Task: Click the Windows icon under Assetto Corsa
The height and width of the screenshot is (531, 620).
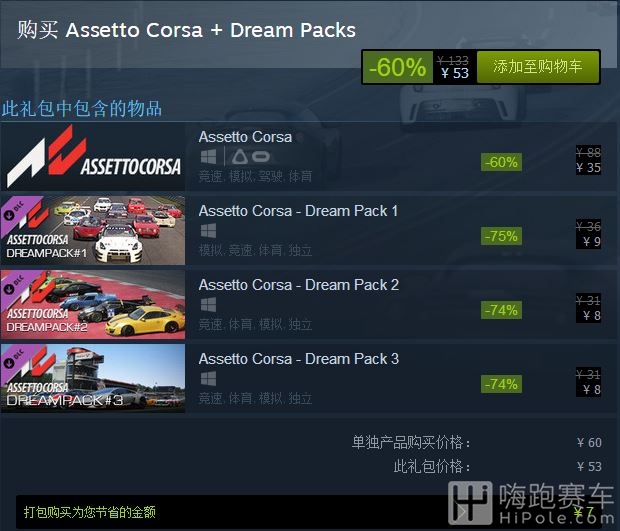Action: (x=208, y=157)
